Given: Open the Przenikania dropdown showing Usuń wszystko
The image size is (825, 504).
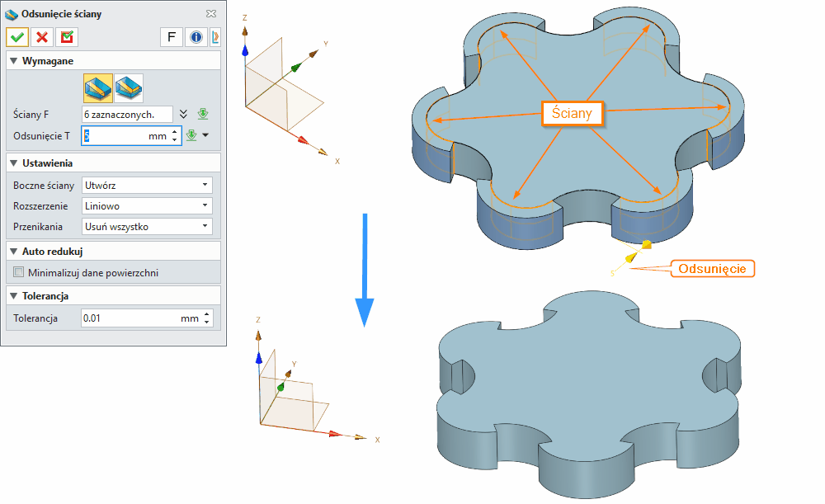Looking at the screenshot, I should tap(147, 226).
